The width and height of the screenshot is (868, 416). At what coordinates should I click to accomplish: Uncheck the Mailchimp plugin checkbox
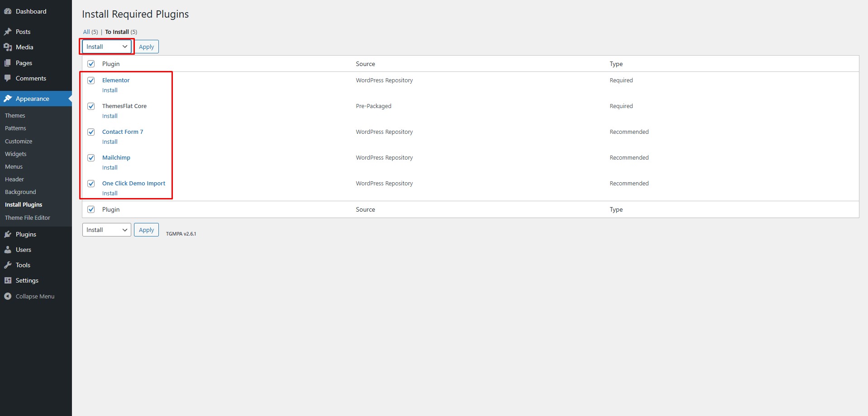point(91,158)
